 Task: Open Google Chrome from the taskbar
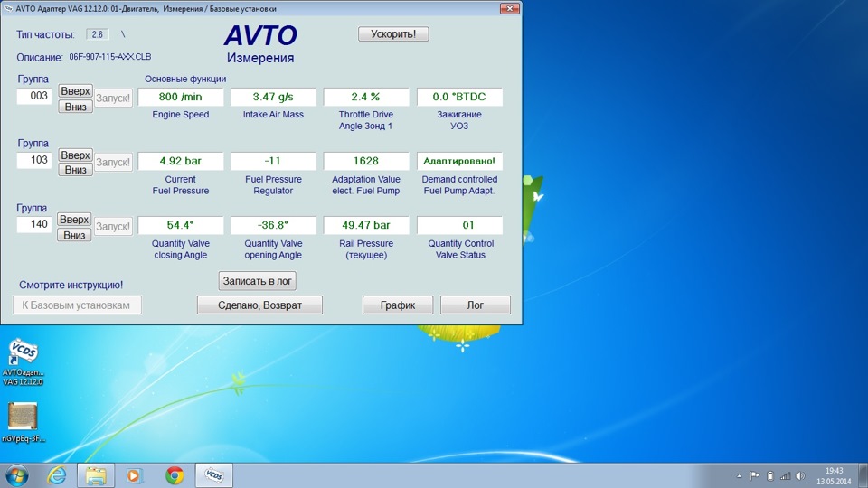click(x=175, y=475)
